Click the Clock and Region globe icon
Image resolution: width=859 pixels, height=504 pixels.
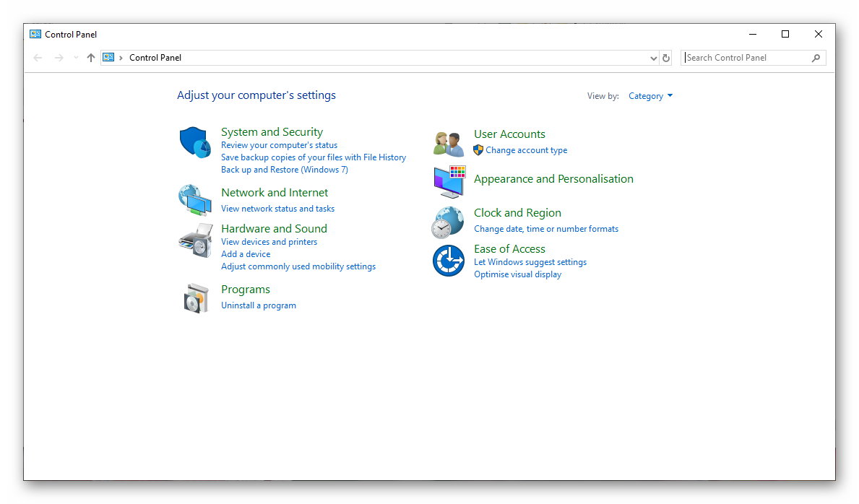[448, 222]
